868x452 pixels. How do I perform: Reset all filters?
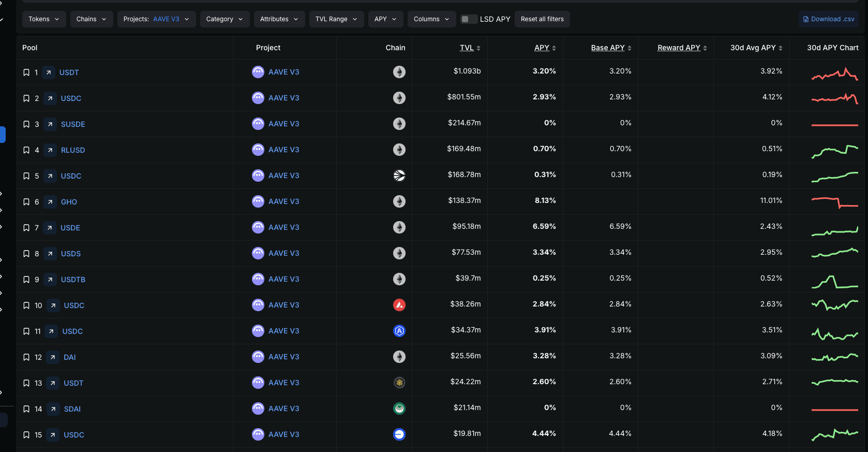[x=542, y=19]
